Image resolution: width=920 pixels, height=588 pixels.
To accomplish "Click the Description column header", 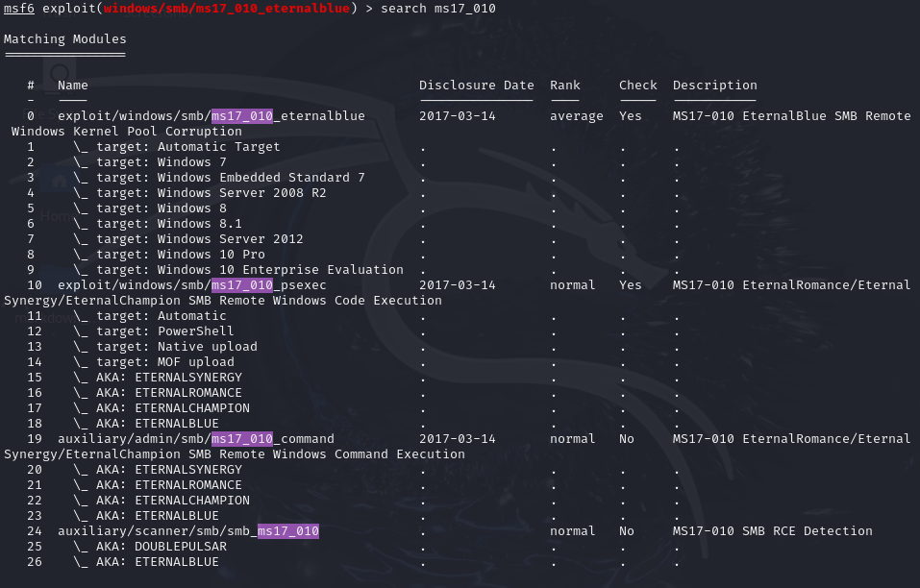I will pos(714,86).
